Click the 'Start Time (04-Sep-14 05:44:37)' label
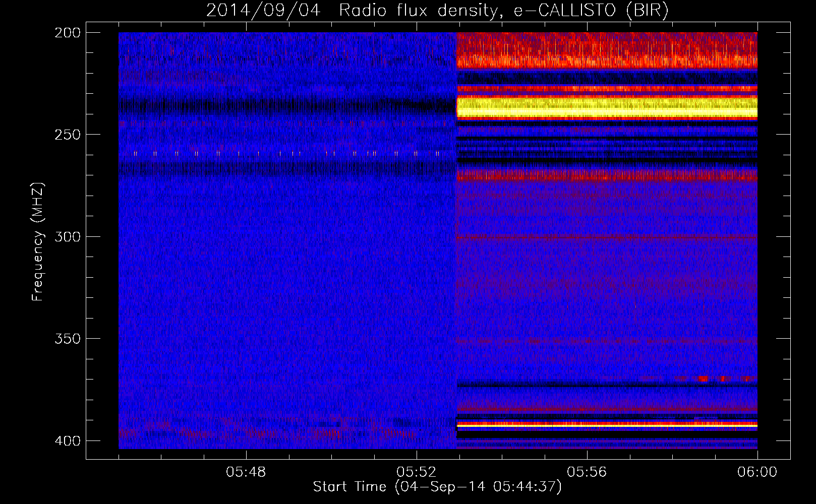816x504 pixels. [437, 487]
